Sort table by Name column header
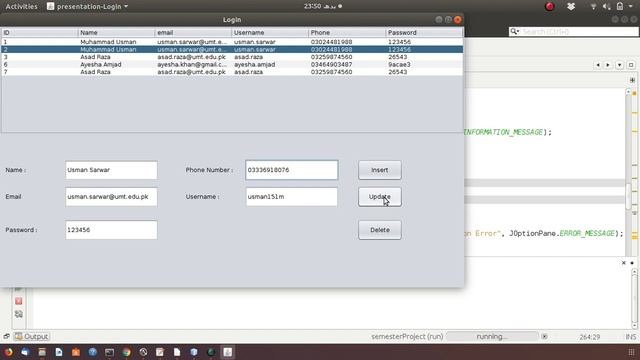Screen dimensions: 640x360 point(116,33)
